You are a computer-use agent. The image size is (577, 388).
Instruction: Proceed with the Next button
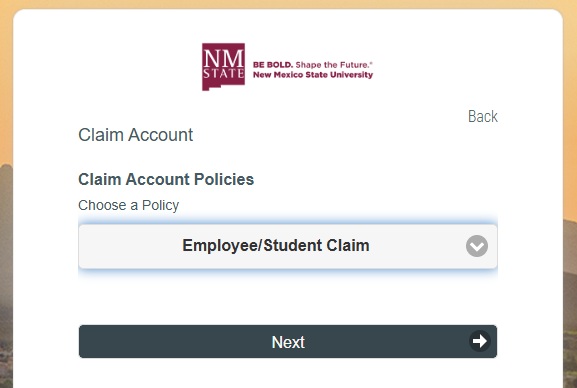tap(288, 341)
